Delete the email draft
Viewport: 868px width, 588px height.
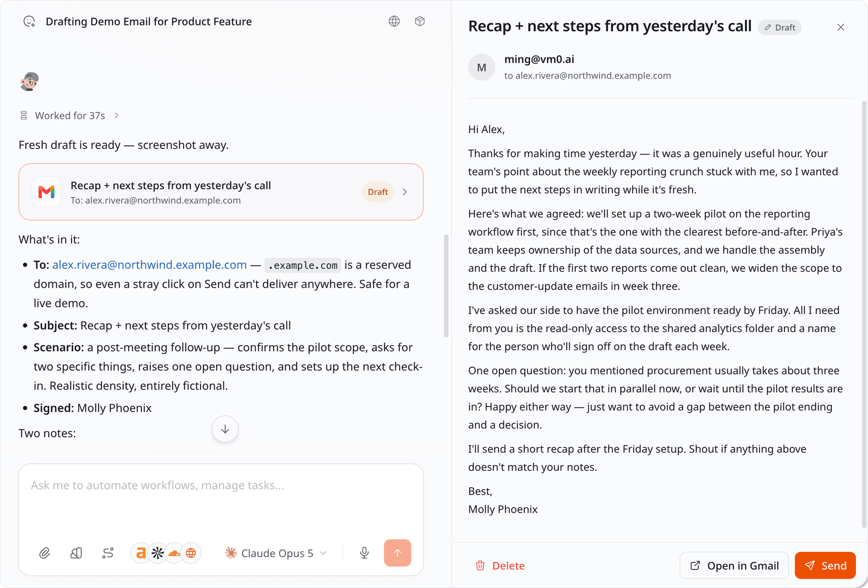[x=500, y=565]
